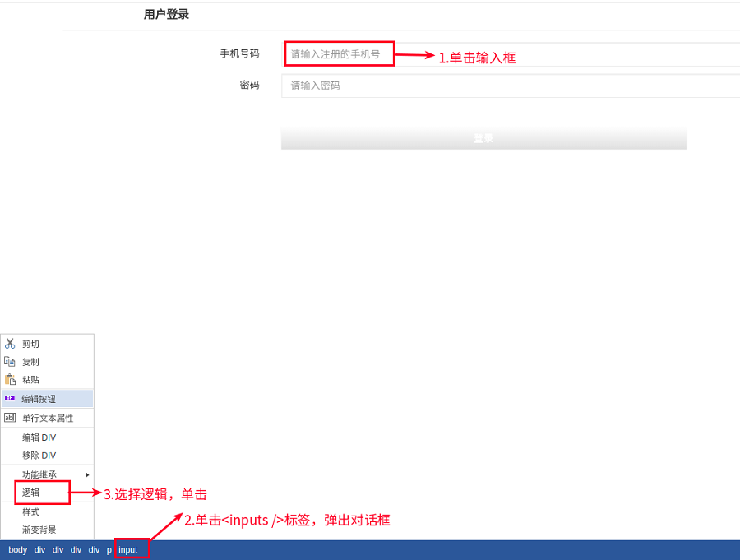This screenshot has width=740, height=560.
Task: Expand the 功能继承 submenu arrow
Action: pyautogui.click(x=87, y=474)
